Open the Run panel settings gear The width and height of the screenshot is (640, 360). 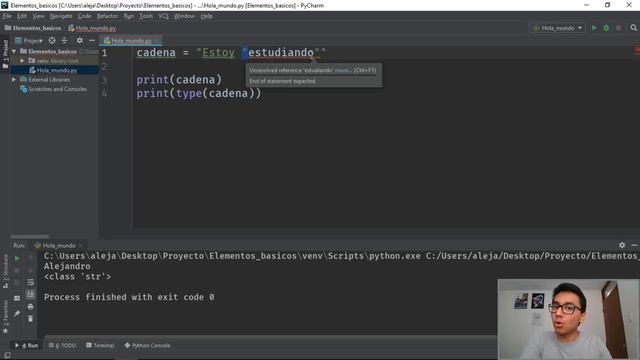click(622, 245)
